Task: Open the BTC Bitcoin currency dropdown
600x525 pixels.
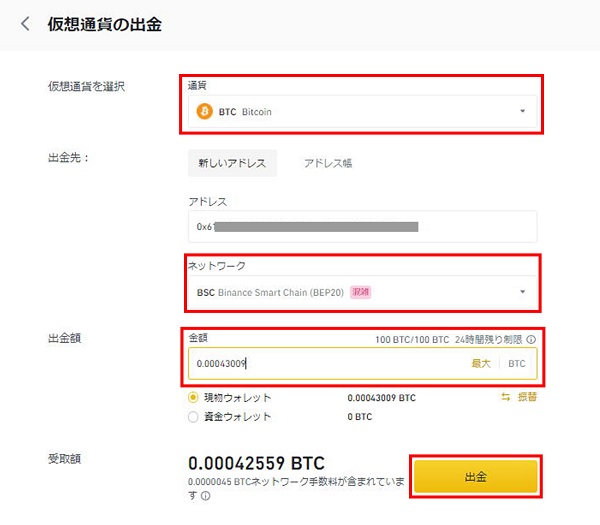Action: click(x=362, y=111)
